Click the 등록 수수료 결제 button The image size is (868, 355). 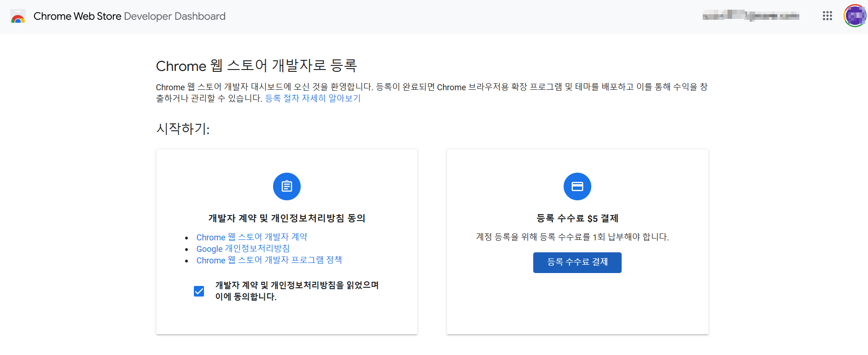point(577,262)
